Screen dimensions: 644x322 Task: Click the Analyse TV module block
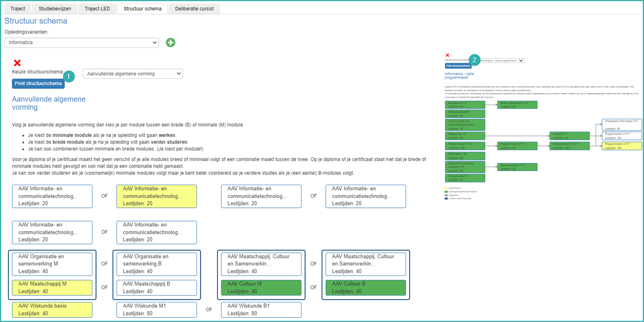pos(569,136)
